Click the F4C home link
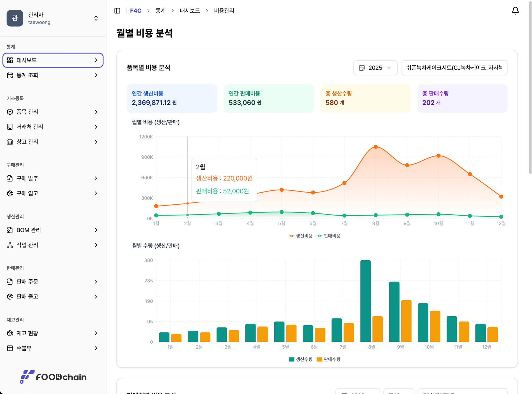This screenshot has height=394, width=532. 136,11
